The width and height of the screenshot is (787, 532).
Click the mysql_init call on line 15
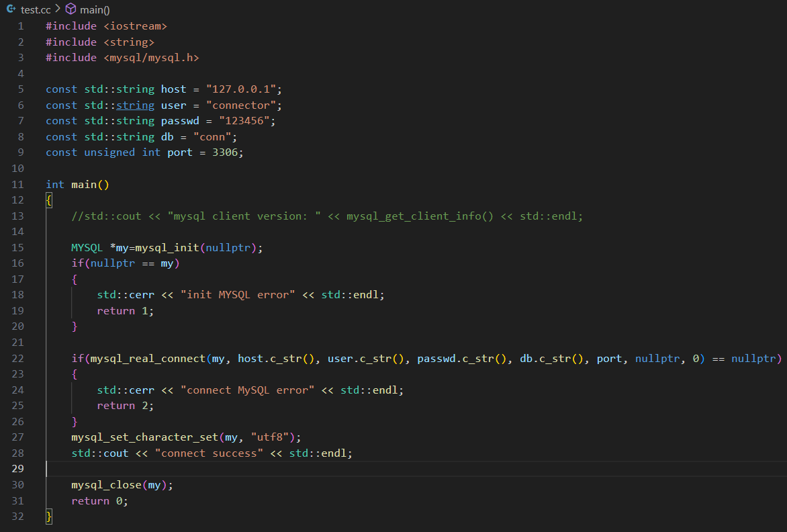[x=167, y=248]
